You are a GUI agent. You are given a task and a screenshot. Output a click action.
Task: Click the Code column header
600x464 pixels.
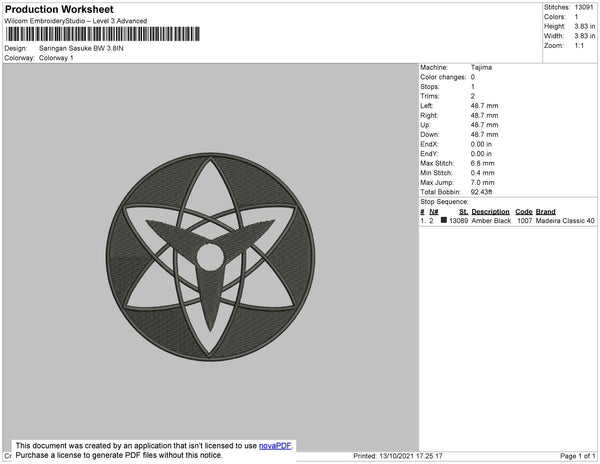click(x=524, y=212)
